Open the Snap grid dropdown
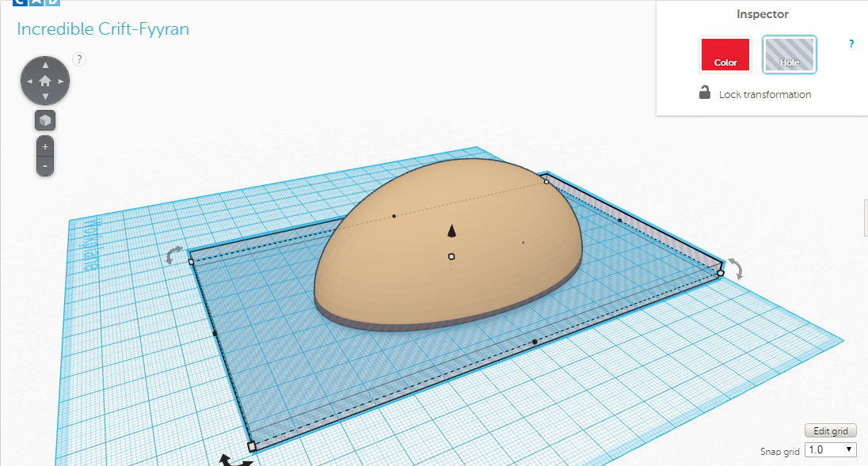This screenshot has width=868, height=466. click(x=830, y=450)
